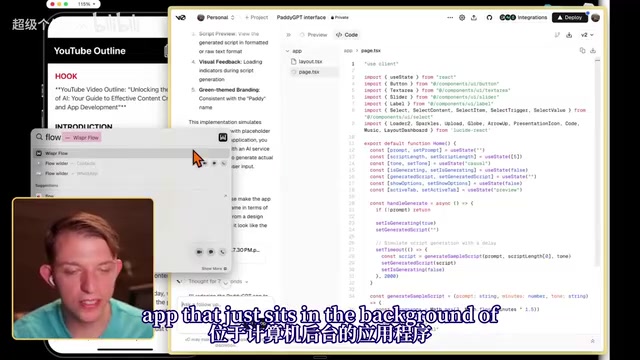Image resolution: width=640 pixels, height=360 pixels.
Task: Click the export default function Home line
Action: click(x=410, y=144)
